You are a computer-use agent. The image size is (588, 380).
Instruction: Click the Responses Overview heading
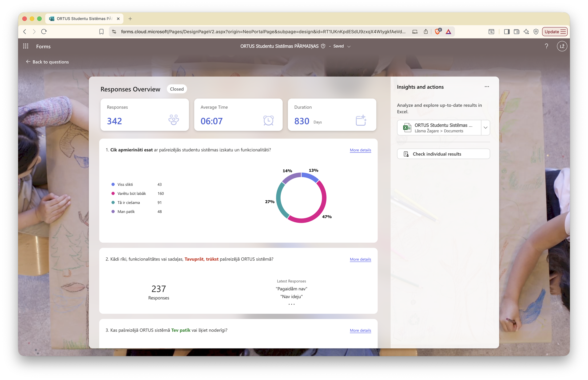coord(130,89)
